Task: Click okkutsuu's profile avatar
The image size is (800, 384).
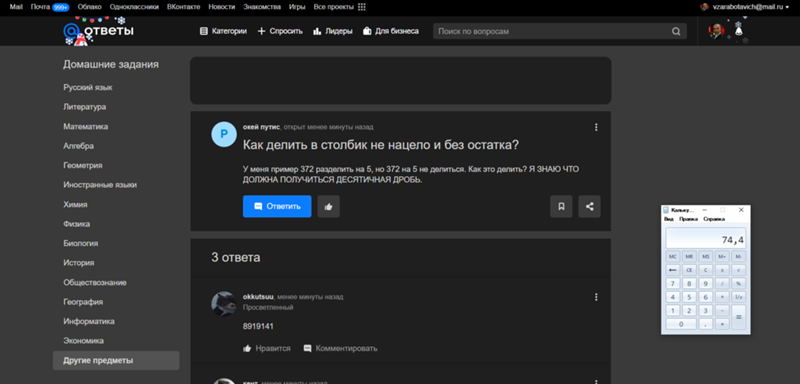Action: click(x=223, y=304)
